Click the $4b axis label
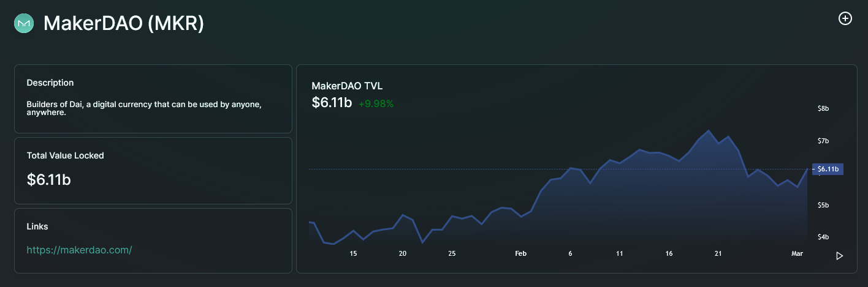 [823, 237]
